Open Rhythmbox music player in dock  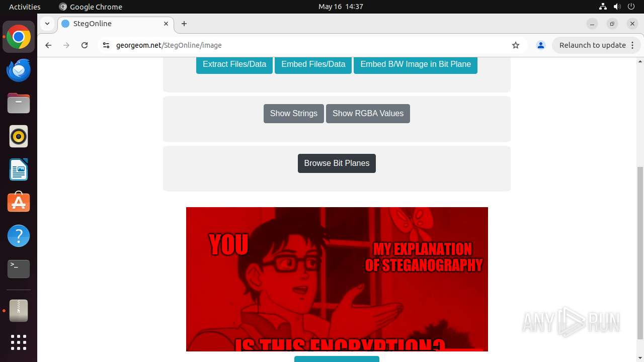[x=19, y=136]
